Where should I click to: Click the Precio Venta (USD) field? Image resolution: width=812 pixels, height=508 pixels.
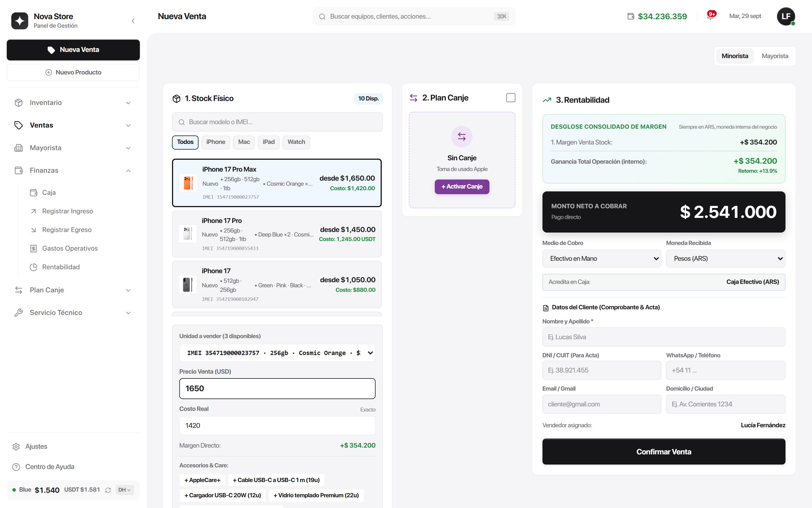pyautogui.click(x=277, y=388)
